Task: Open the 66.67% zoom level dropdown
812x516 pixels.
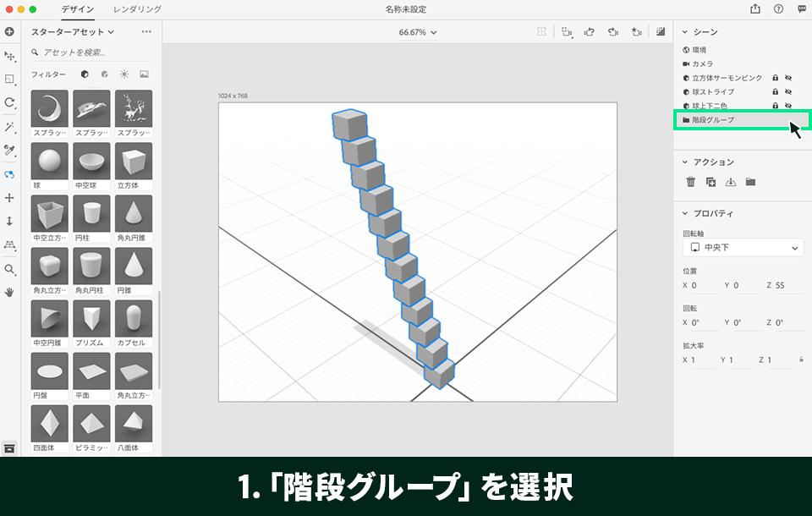Action: [413, 31]
